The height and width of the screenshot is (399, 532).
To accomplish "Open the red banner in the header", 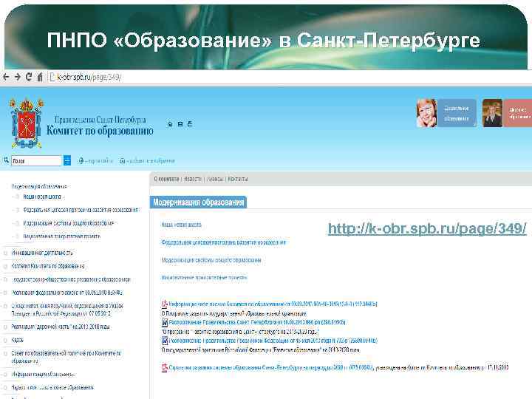I will [x=518, y=113].
